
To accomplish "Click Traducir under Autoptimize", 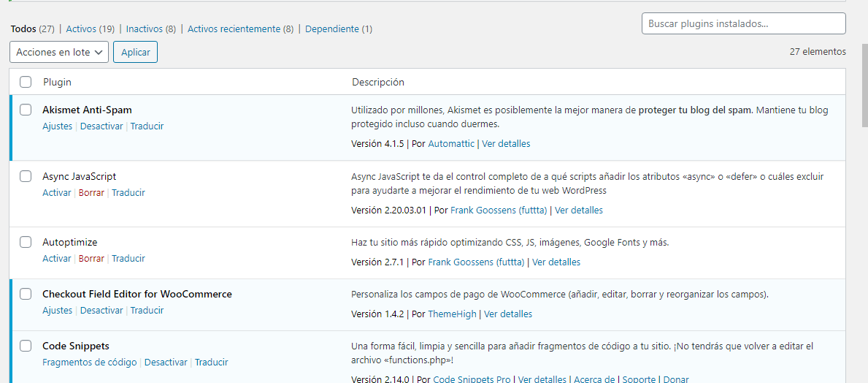I will (x=128, y=258).
